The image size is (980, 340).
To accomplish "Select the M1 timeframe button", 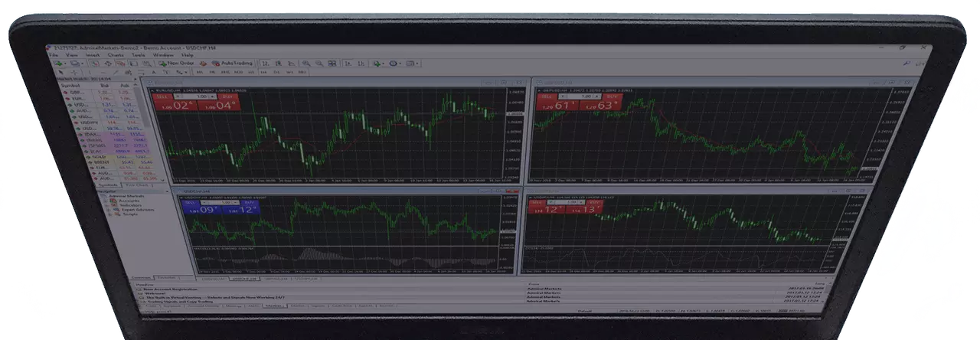I will (200, 72).
